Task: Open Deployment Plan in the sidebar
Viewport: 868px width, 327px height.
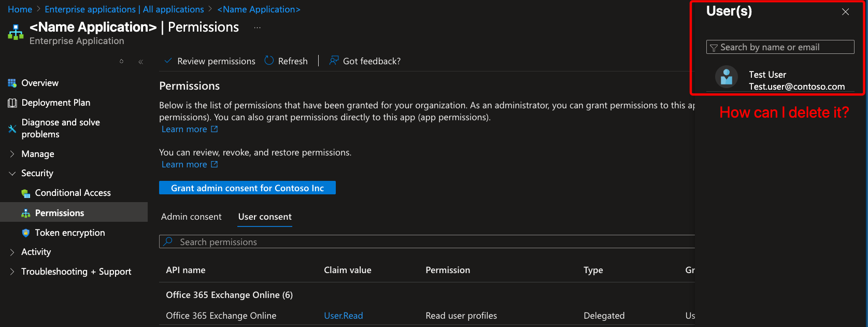Action: tap(55, 103)
